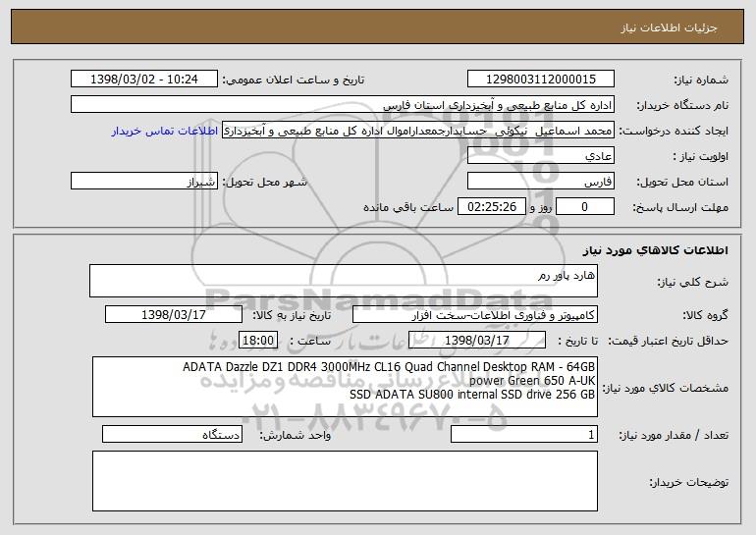The width and height of the screenshot is (756, 535).
Task: Click the remaining time field 02:25:26
Action: click(x=491, y=207)
